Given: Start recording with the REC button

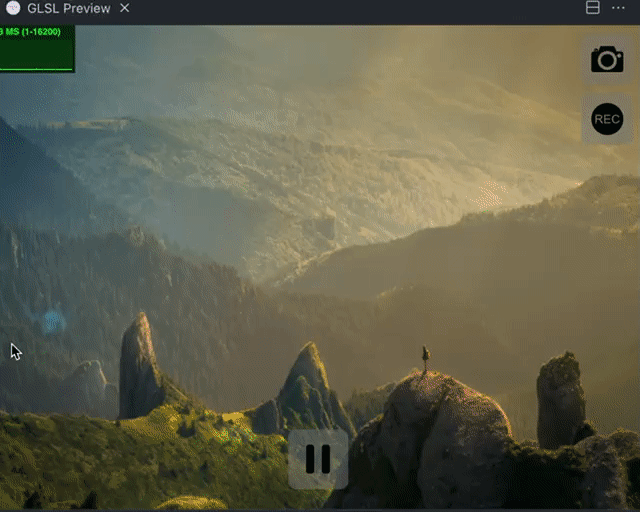Looking at the screenshot, I should point(607,119).
